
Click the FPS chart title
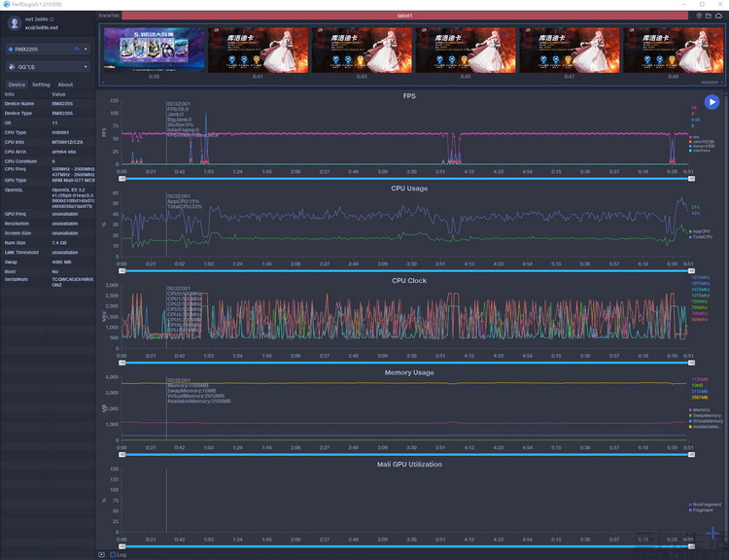click(x=409, y=96)
